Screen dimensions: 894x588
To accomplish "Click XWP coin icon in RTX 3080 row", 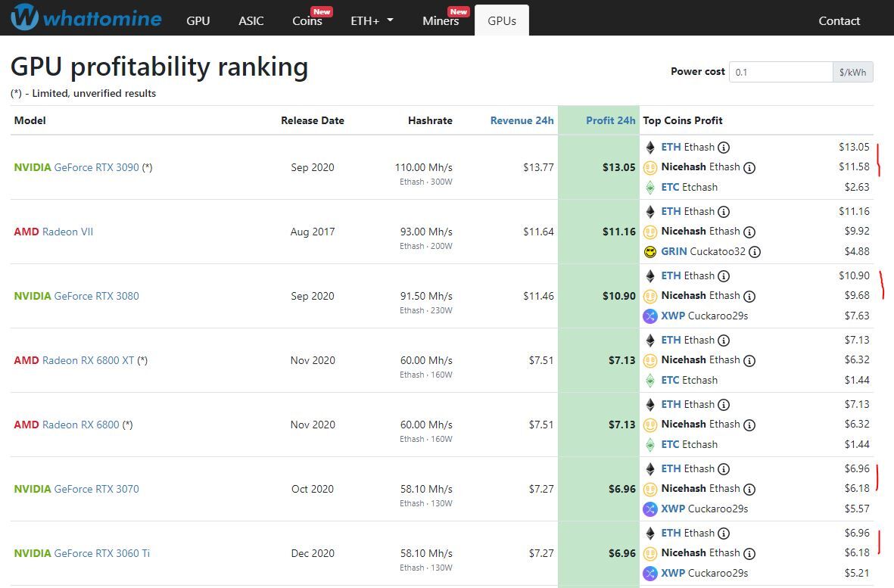I will coord(650,316).
